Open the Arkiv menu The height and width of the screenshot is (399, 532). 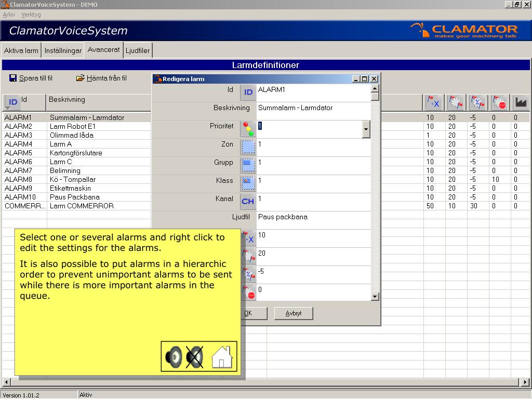point(9,15)
